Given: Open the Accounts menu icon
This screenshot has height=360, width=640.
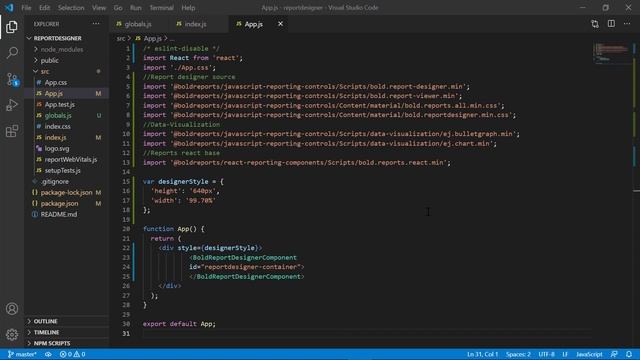Looking at the screenshot, I should pyautogui.click(x=12, y=309).
